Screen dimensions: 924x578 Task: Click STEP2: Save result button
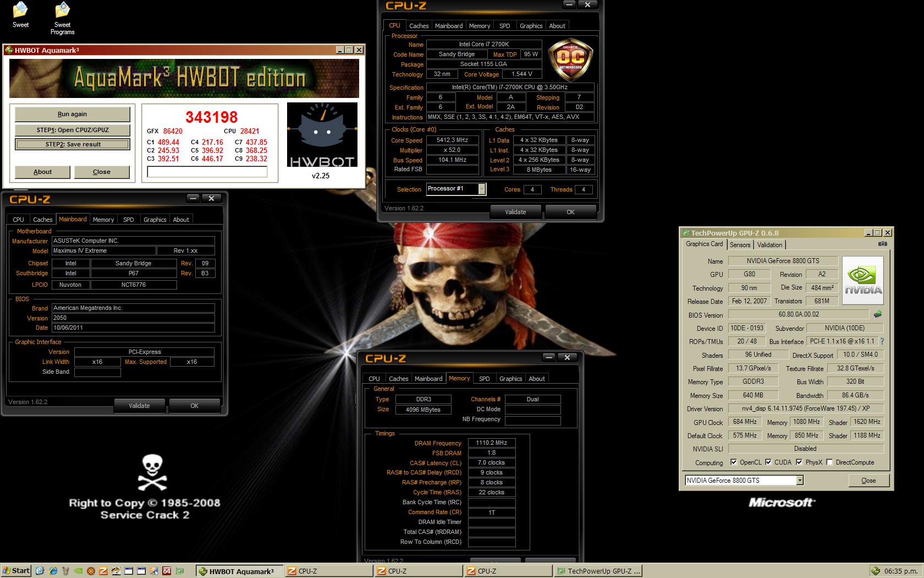73,144
